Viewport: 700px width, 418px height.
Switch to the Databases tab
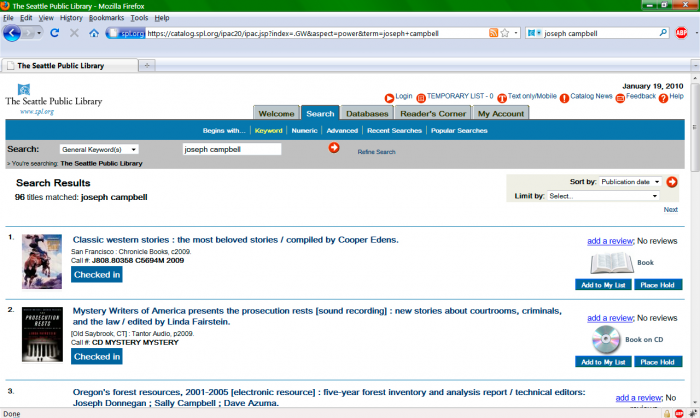[367, 113]
